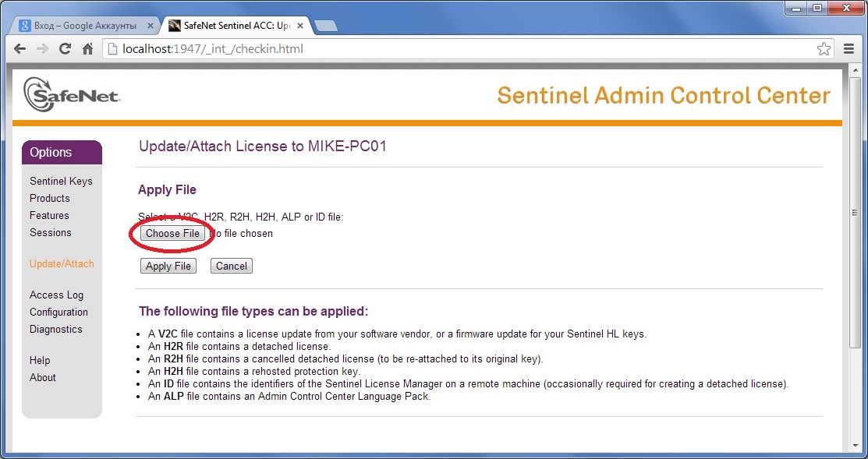
Task: Open the Sentinel Keys page
Action: point(61,181)
